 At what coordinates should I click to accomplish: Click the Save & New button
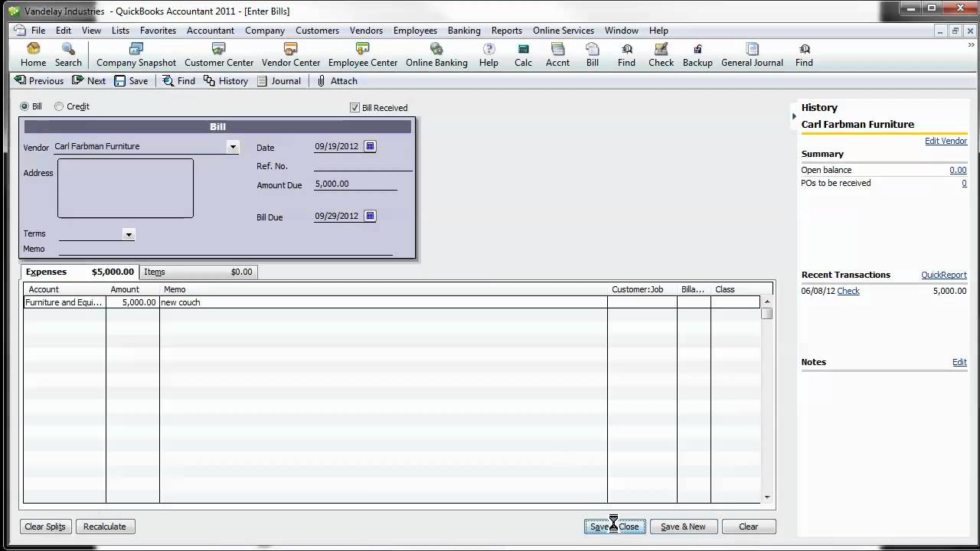point(683,527)
